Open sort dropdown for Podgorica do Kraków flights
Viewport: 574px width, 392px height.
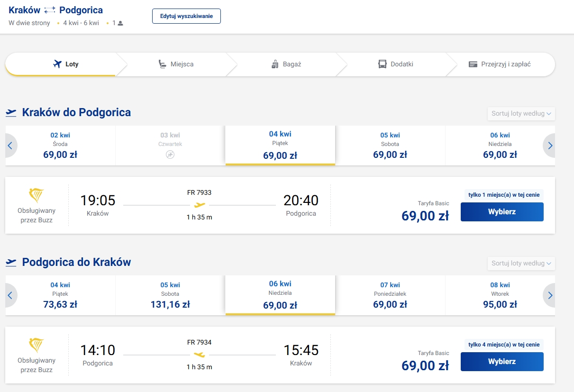coord(521,264)
